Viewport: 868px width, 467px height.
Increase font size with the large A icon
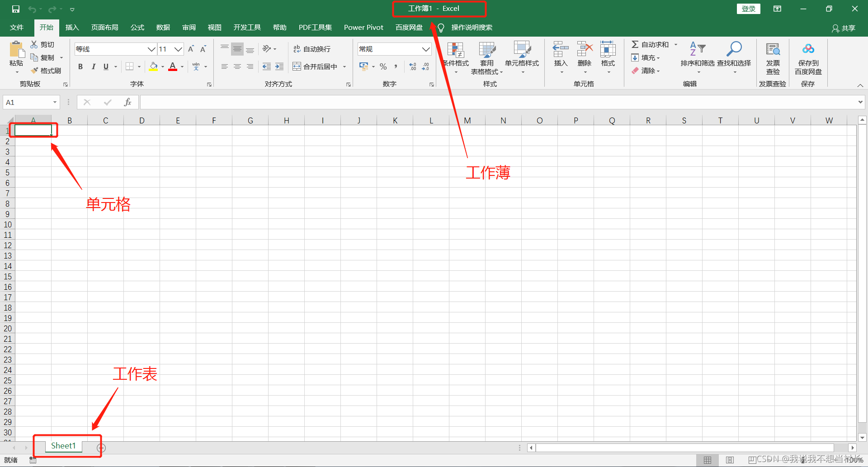(x=191, y=49)
